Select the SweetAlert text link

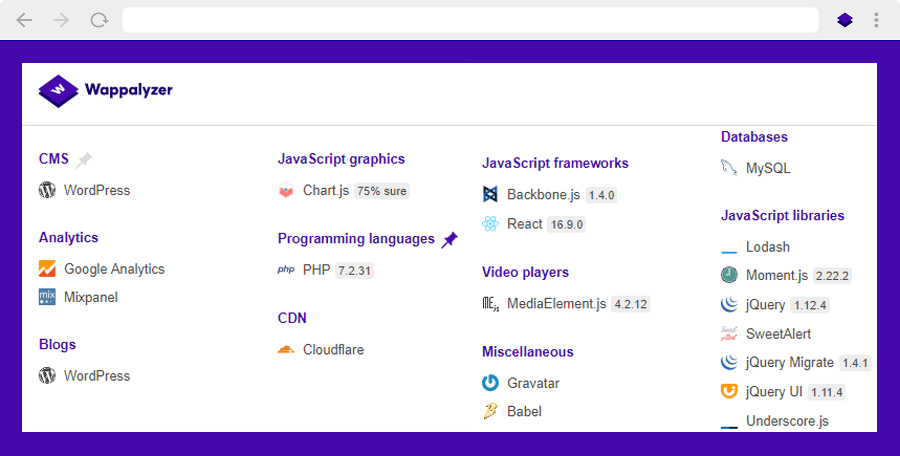tap(778, 334)
